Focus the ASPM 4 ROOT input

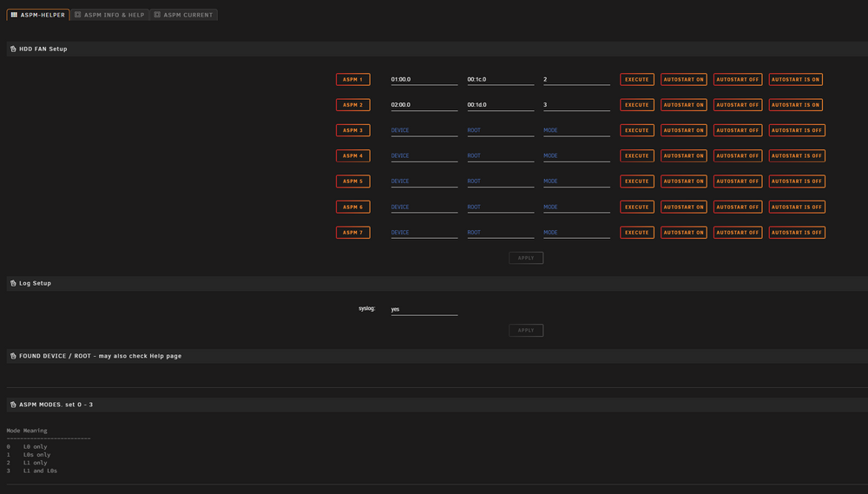coord(501,155)
